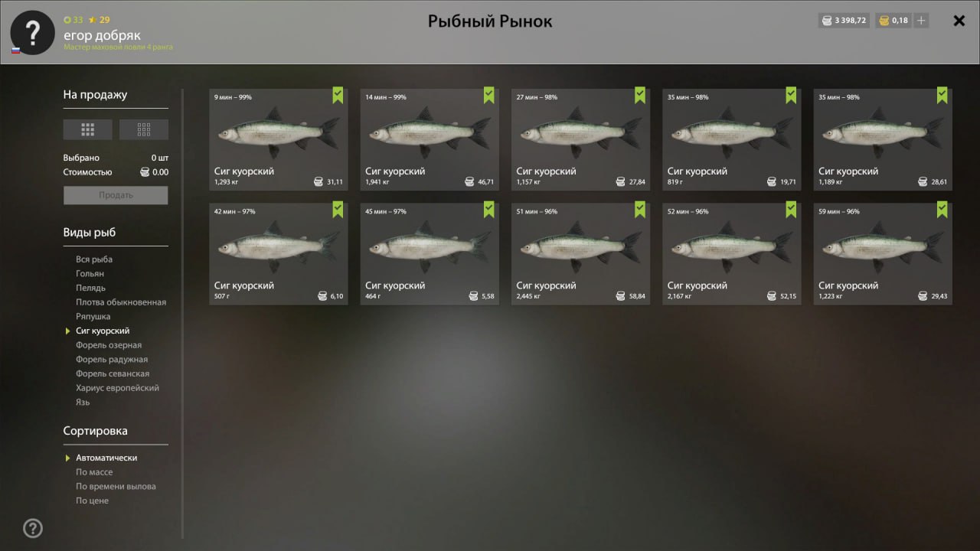Viewport: 980px width, 551px height.
Task: Click the gold coins balance 0,18
Action: coord(893,21)
